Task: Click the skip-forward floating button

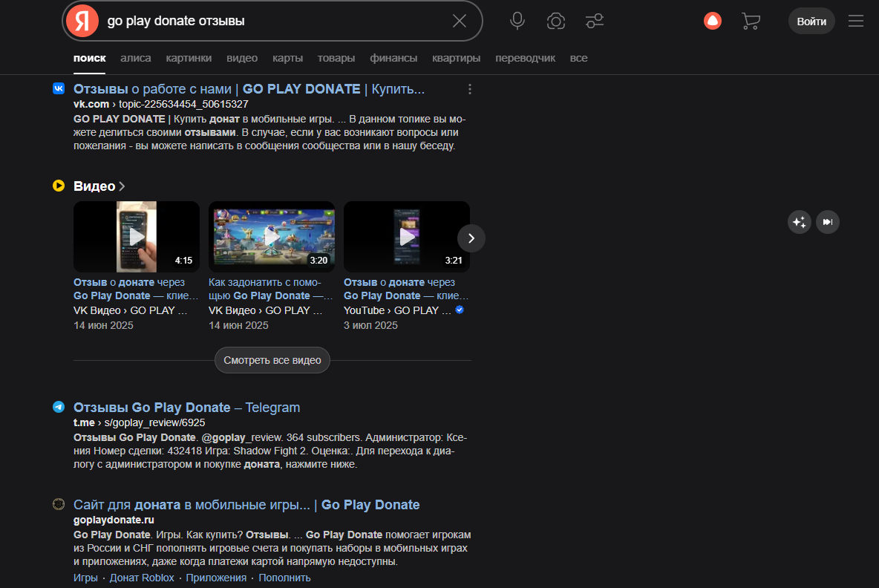Action: tap(828, 222)
